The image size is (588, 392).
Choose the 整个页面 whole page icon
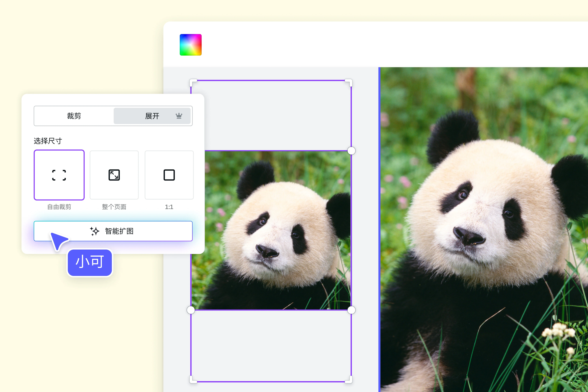(114, 175)
